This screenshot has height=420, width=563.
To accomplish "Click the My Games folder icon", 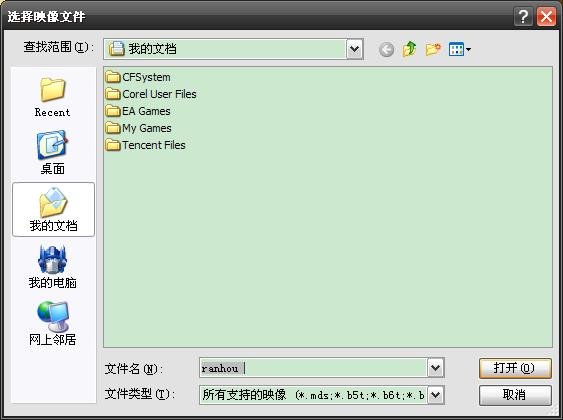I will click(x=113, y=128).
